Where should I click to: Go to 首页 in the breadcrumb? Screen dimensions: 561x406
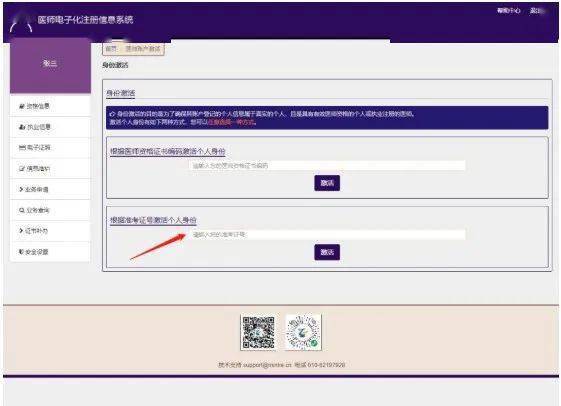tap(111, 49)
